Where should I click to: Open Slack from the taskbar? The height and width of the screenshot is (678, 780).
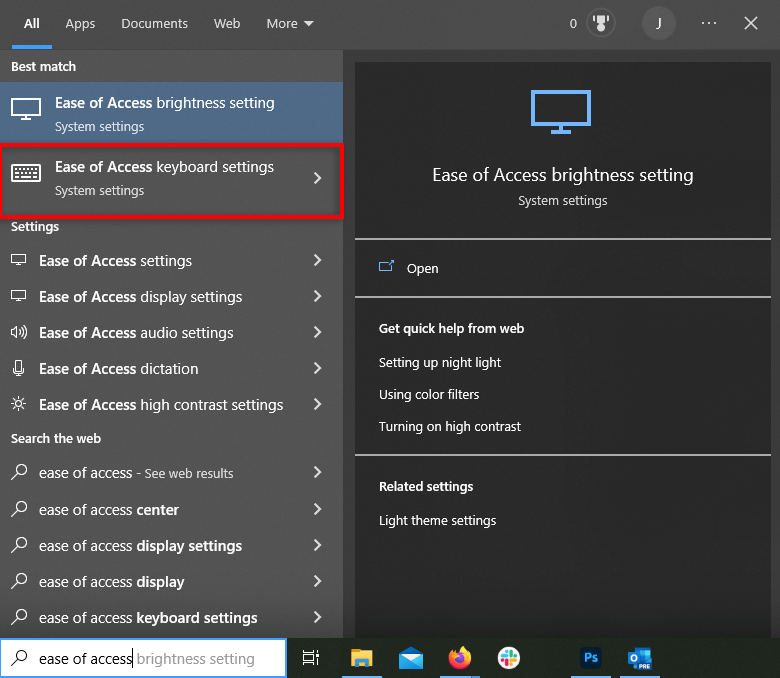(509, 657)
